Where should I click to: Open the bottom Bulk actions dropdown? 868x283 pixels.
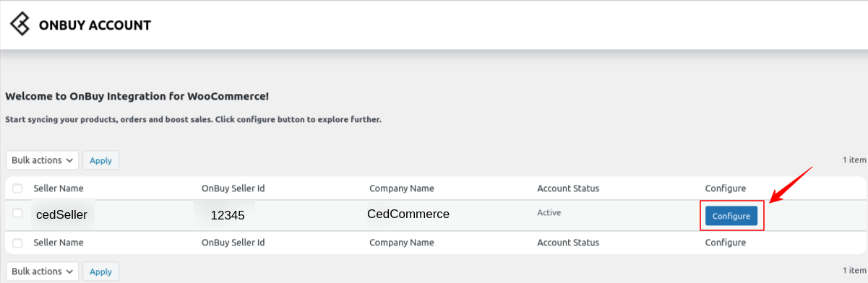click(x=42, y=271)
